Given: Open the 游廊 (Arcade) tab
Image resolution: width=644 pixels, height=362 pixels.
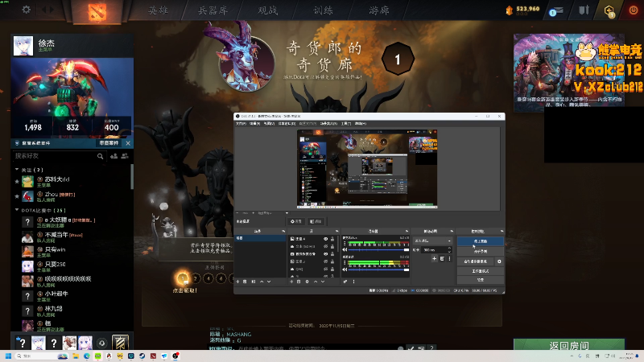Looking at the screenshot, I should (378, 10).
